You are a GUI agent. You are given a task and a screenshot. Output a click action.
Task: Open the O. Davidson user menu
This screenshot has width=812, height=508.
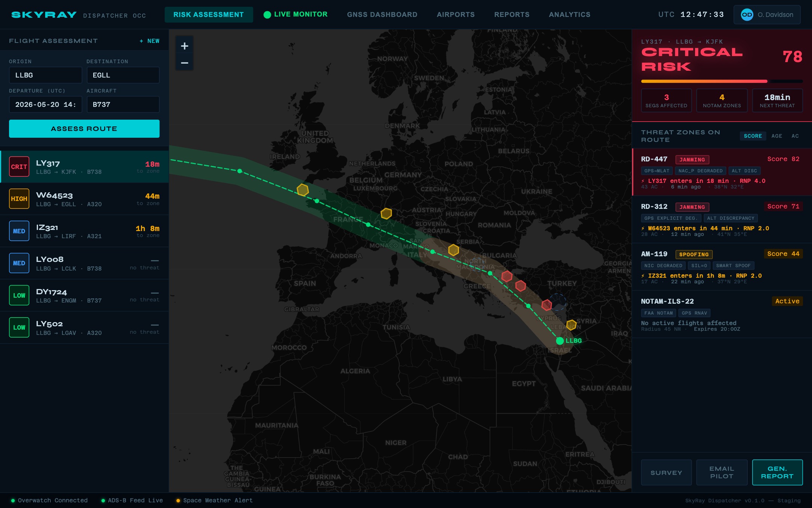(x=767, y=15)
